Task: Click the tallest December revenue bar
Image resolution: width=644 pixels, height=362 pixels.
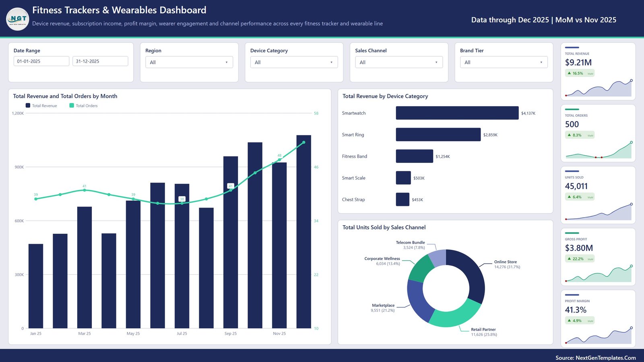Action: pyautogui.click(x=304, y=232)
